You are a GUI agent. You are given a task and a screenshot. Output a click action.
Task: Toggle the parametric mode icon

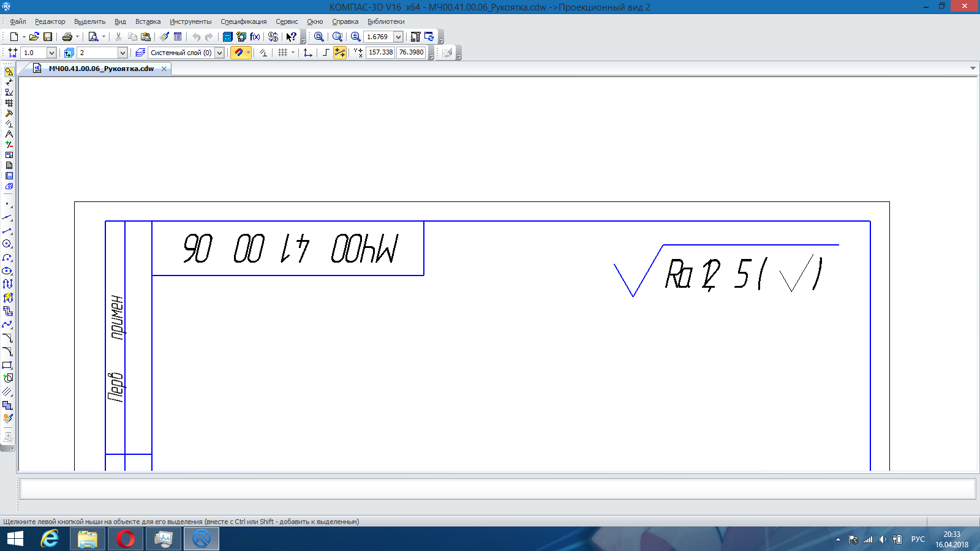point(263,53)
